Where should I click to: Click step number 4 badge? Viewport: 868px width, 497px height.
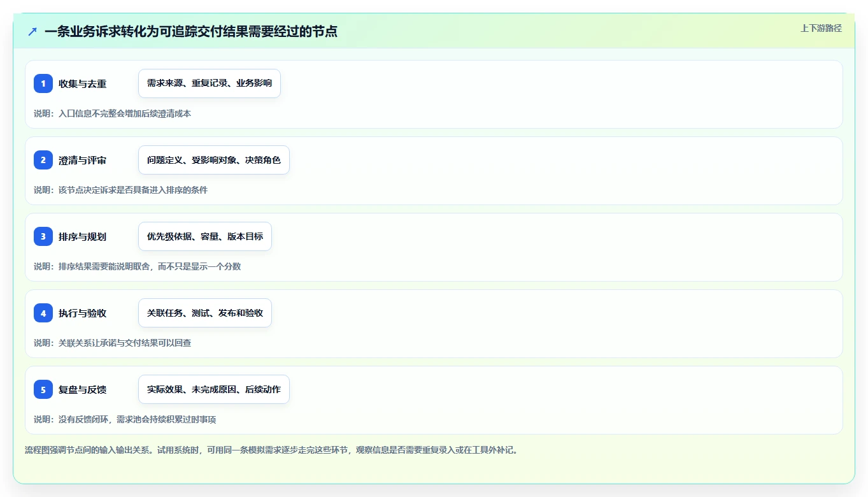[43, 313]
